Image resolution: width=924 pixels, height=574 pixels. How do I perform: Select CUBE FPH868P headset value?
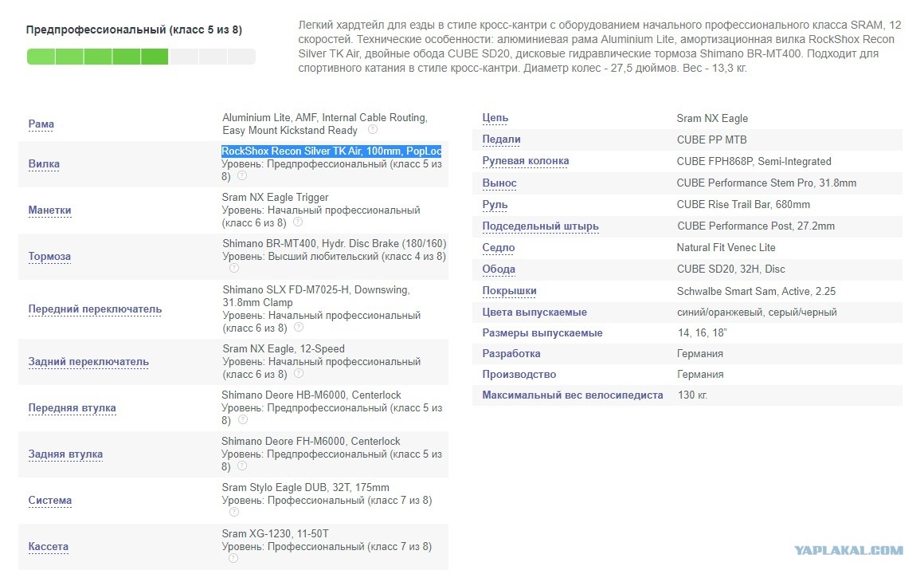point(754,161)
